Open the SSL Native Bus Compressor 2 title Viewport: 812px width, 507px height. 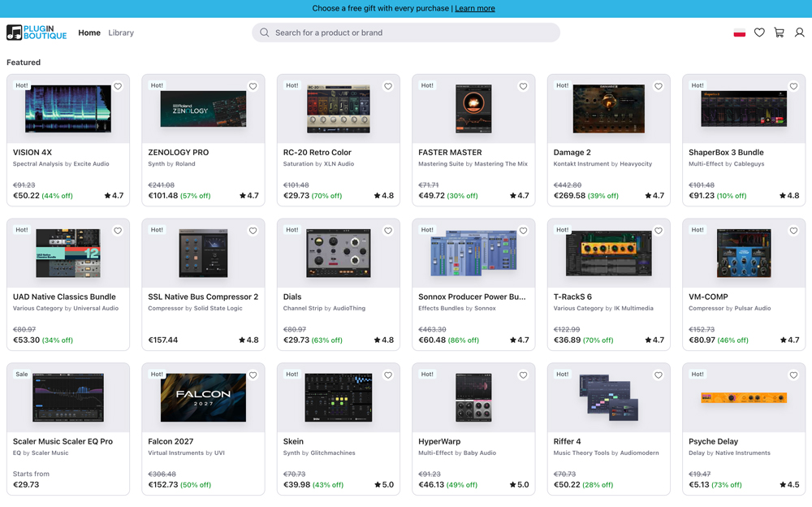(203, 297)
